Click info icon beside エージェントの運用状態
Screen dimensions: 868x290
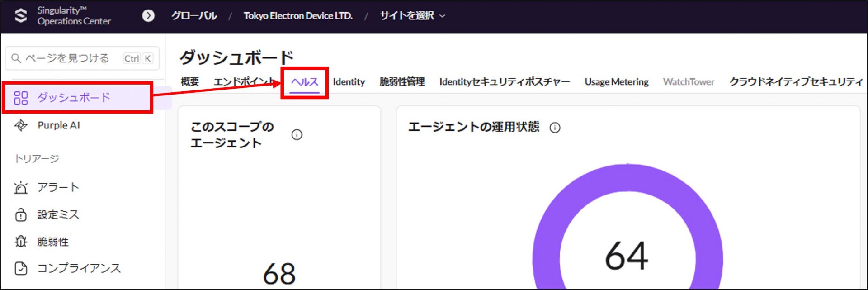pyautogui.click(x=555, y=128)
